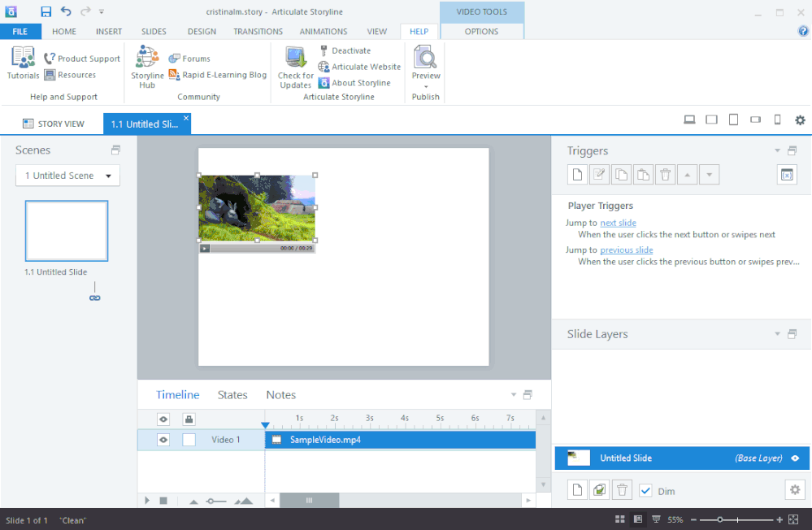Create a new trigger in Triggers panel
The width and height of the screenshot is (812, 530).
[x=575, y=175]
